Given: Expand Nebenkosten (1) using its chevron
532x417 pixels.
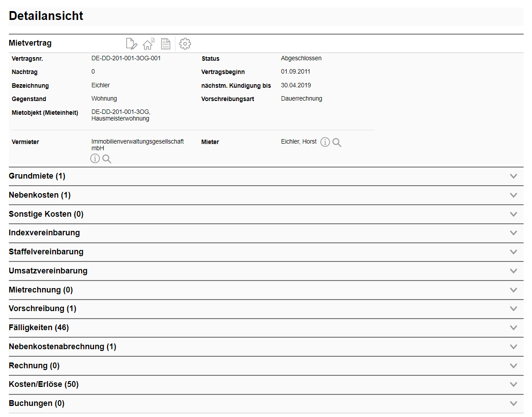Looking at the screenshot, I should point(513,195).
